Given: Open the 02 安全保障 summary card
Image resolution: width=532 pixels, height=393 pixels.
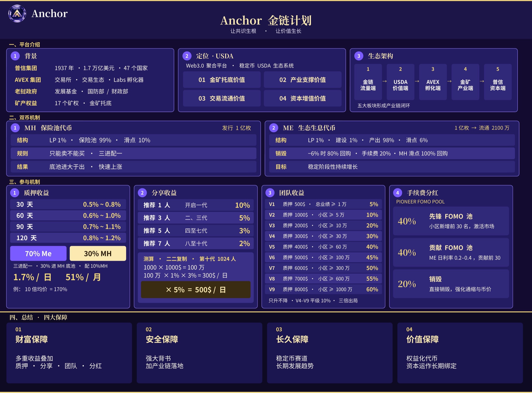Looking at the screenshot, I should [x=199, y=353].
